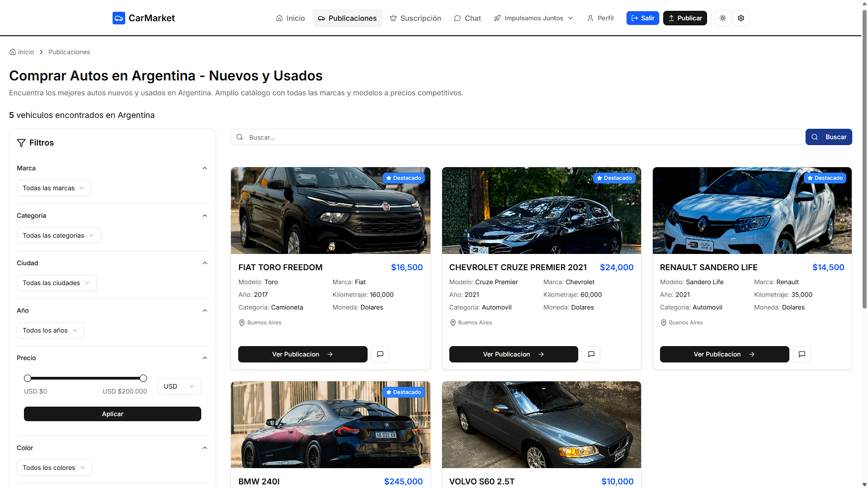The height and width of the screenshot is (488, 868).
Task: Click magnifier icon inside the search field
Action: tap(240, 137)
